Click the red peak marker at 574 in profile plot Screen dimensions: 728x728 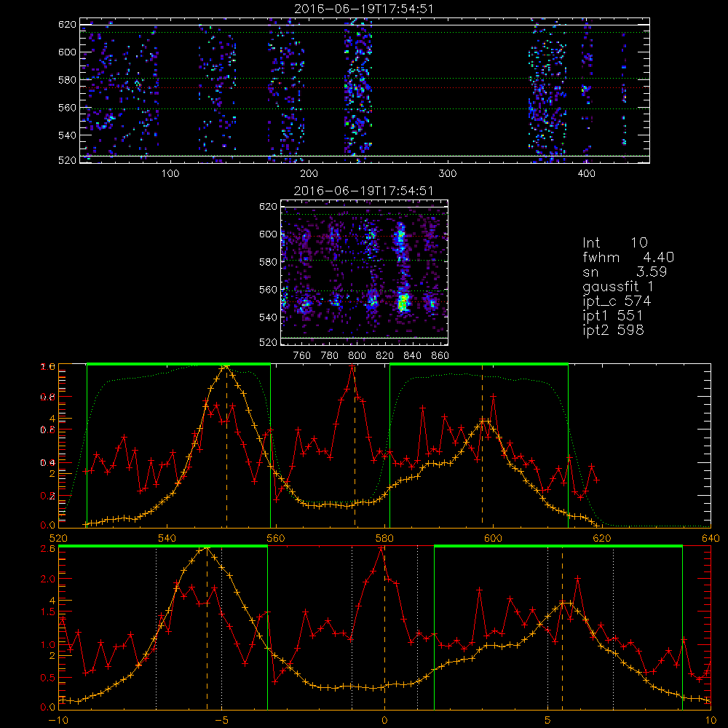click(x=352, y=367)
